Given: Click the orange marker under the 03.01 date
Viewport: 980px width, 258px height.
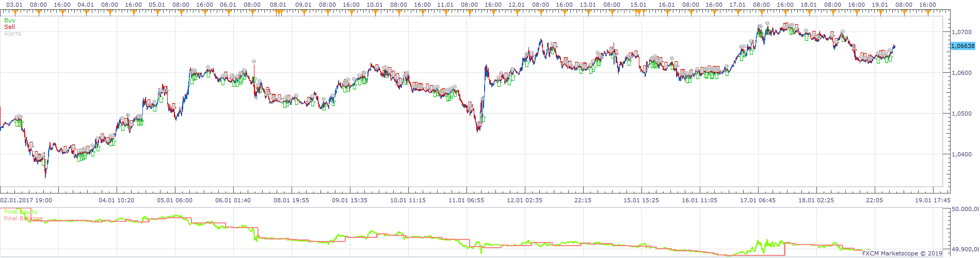Looking at the screenshot, I should [x=15, y=12].
